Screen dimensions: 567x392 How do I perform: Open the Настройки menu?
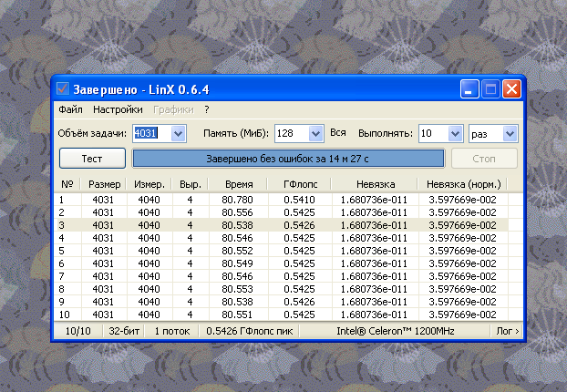(118, 109)
